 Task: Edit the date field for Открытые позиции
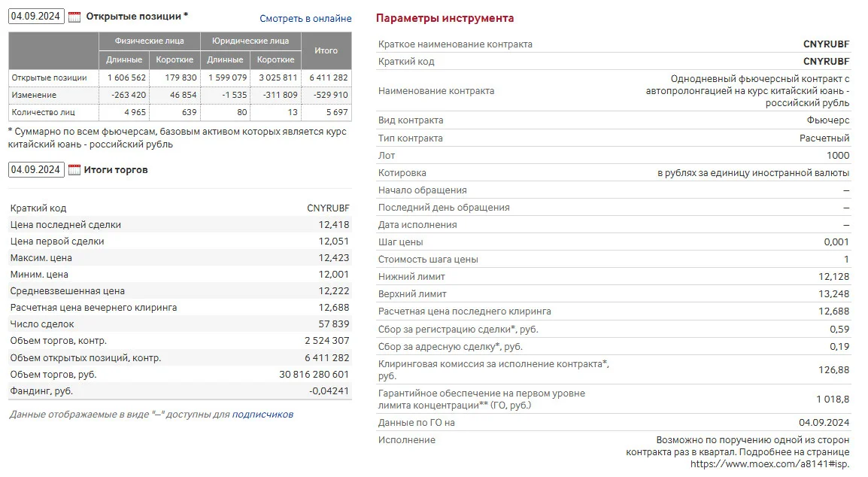pyautogui.click(x=36, y=16)
